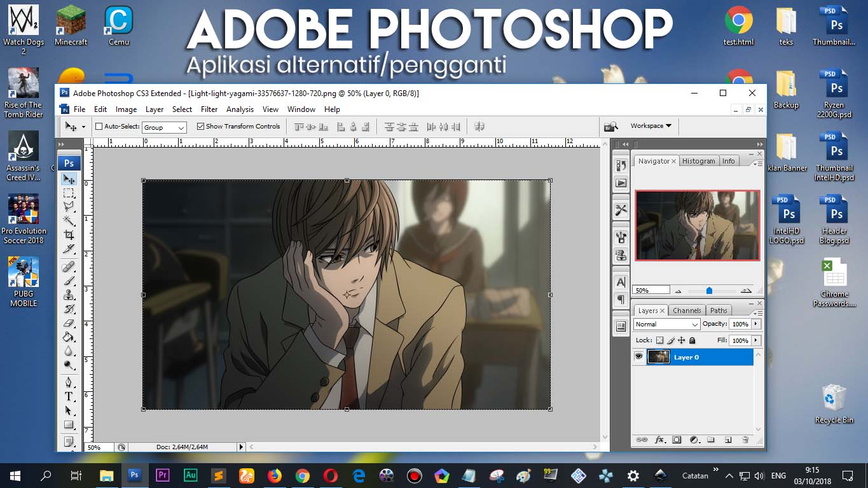Switch to the Channels tab

687,310
